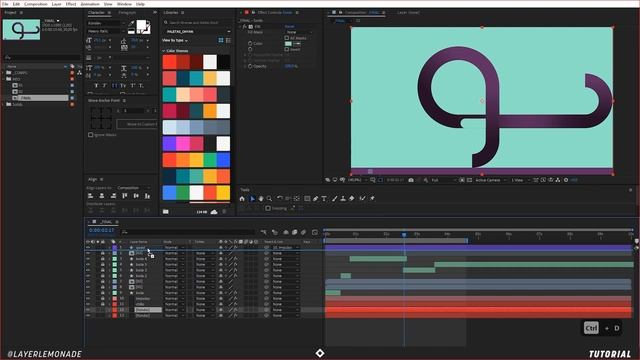The height and width of the screenshot is (360, 640).
Task: Toggle the Snapping checkbox
Action: [268, 208]
